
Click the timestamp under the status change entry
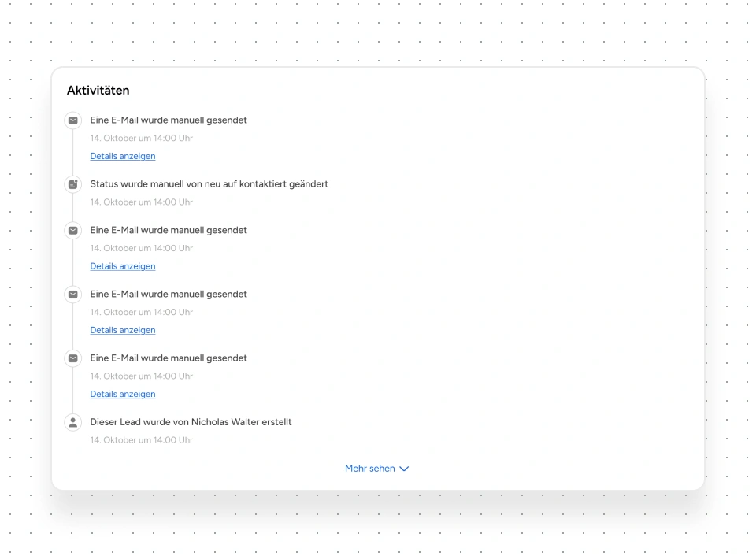click(x=141, y=202)
